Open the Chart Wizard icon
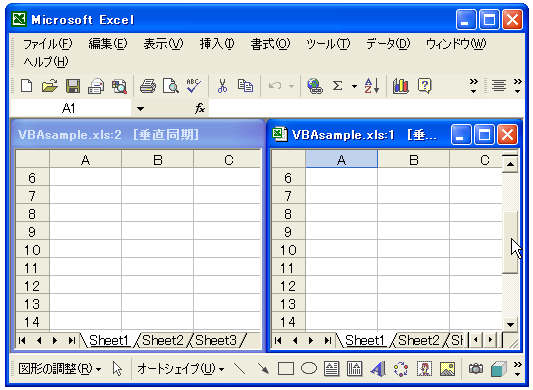Screen dimensions: 533x390 (400, 86)
